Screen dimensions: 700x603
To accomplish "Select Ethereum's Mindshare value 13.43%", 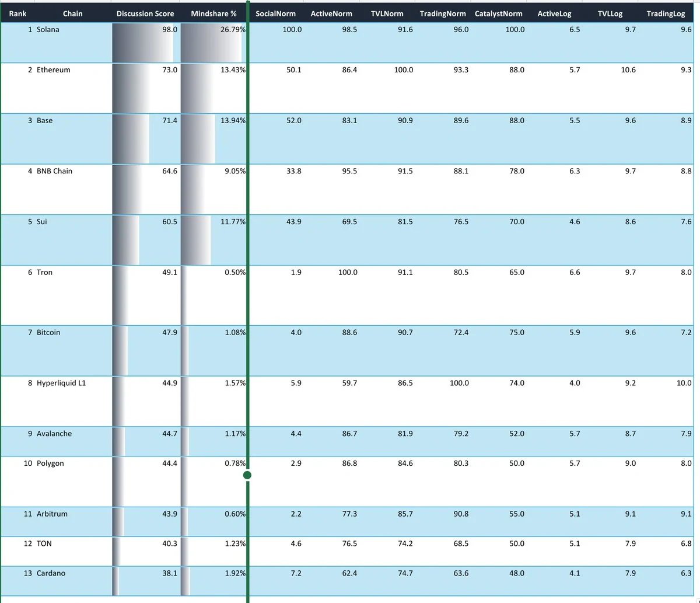I will (233, 69).
